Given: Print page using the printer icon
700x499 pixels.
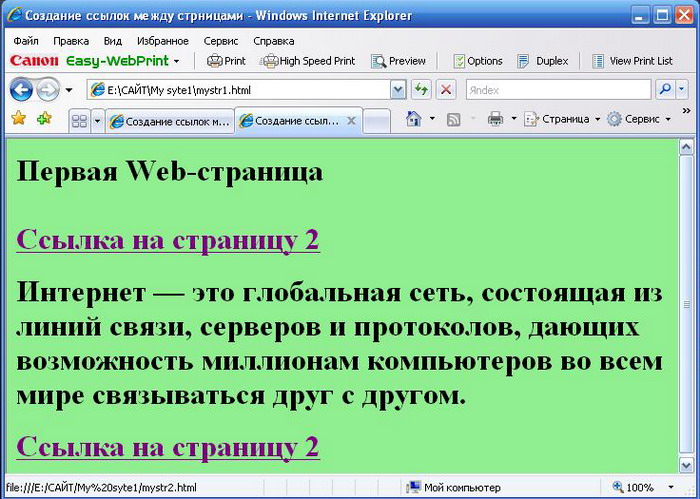Looking at the screenshot, I should tap(496, 119).
